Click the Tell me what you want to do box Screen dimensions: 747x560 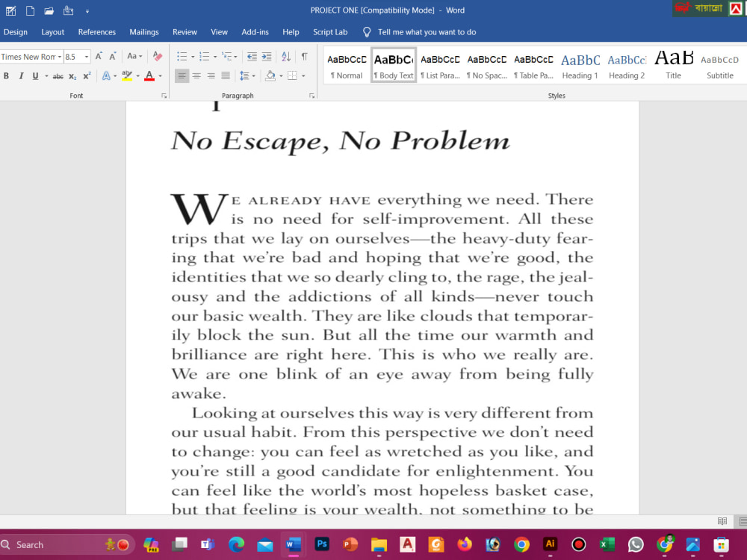[x=427, y=32]
